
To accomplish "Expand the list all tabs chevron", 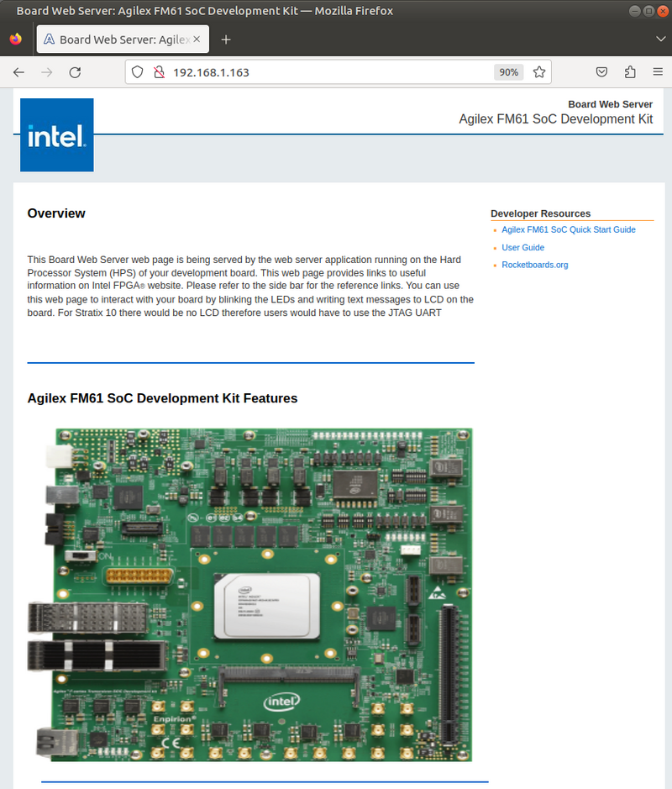I will [x=659, y=39].
